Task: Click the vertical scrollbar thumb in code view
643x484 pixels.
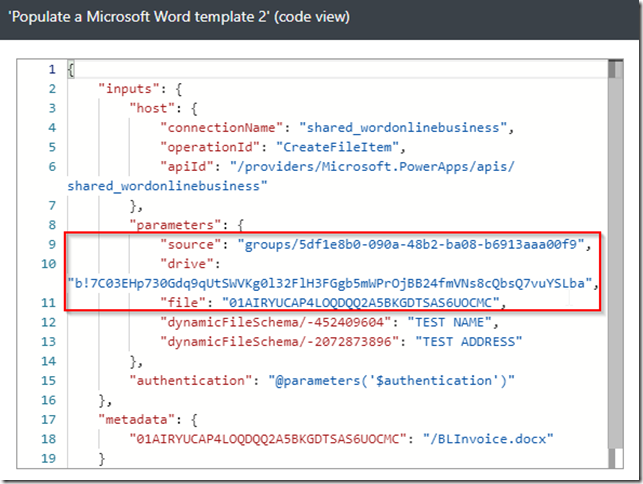Action: [616, 254]
